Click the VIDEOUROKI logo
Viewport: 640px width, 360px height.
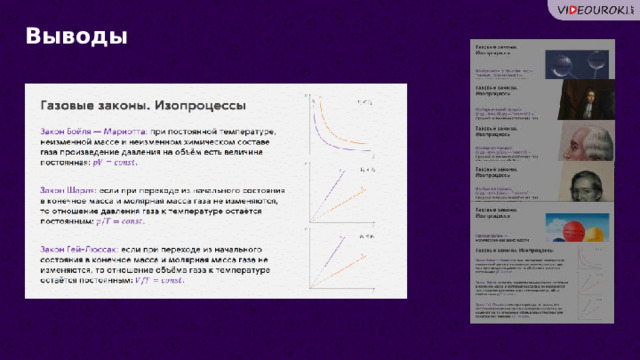click(x=596, y=10)
